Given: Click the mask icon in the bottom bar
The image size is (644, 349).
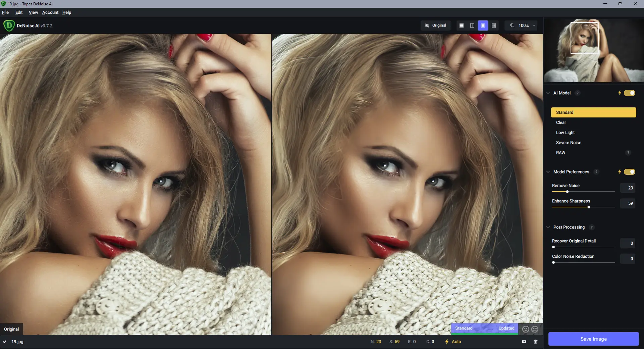Looking at the screenshot, I should [524, 342].
